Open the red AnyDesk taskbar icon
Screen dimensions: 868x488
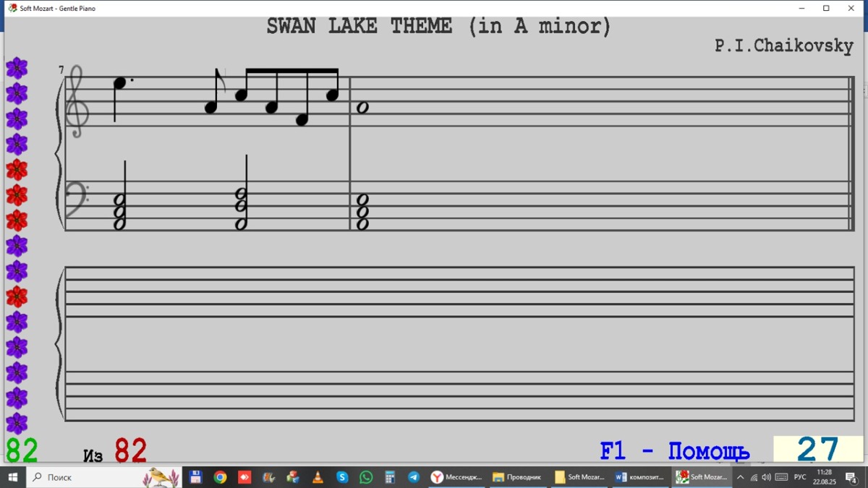click(x=244, y=477)
